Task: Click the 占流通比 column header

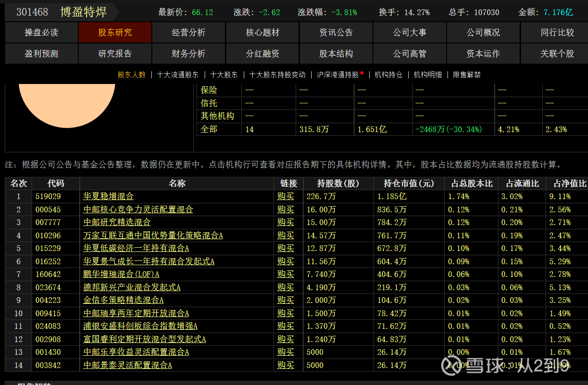Action: 522,184
